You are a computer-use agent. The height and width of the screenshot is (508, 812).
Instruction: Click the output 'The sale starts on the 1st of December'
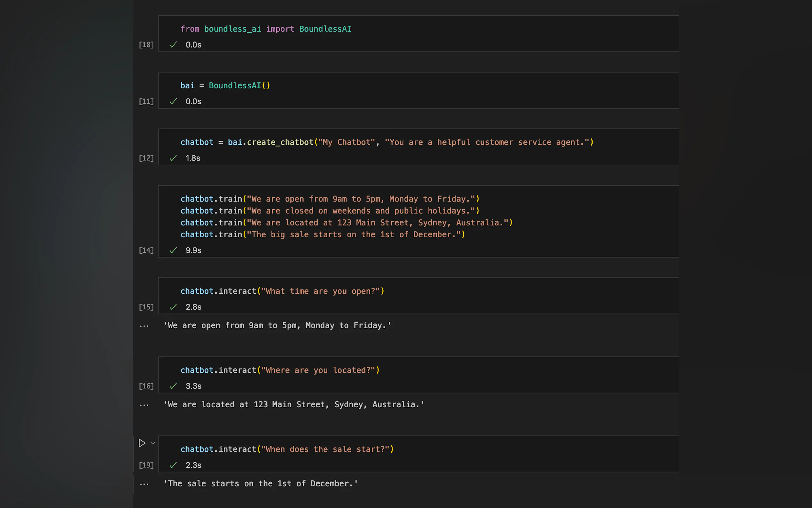[x=261, y=484]
